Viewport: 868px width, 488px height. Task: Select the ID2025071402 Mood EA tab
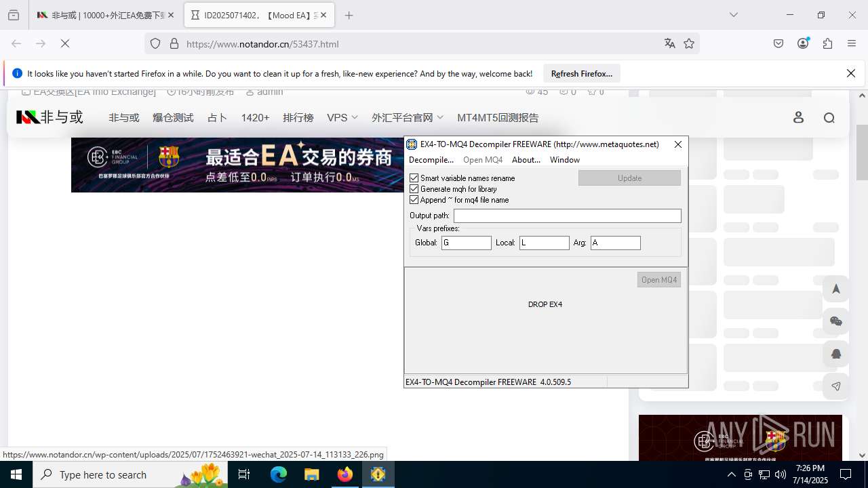(258, 15)
